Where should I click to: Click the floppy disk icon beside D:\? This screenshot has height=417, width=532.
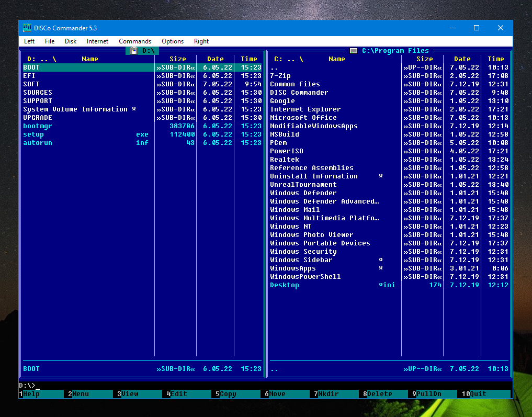coord(134,51)
